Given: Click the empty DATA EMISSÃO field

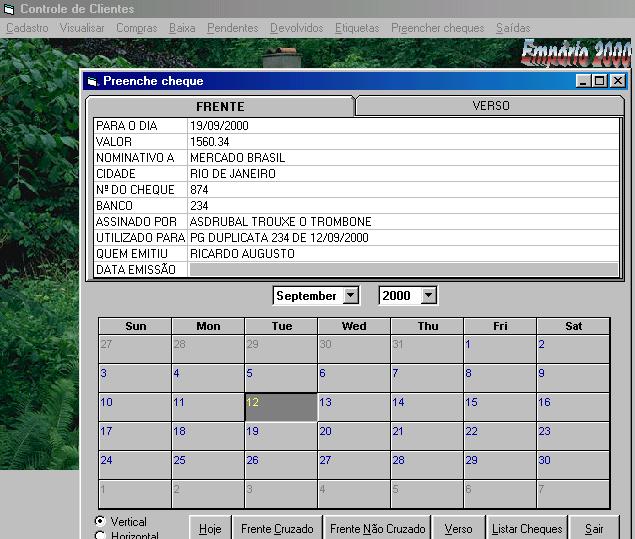Looking at the screenshot, I should pyautogui.click(x=402, y=270).
